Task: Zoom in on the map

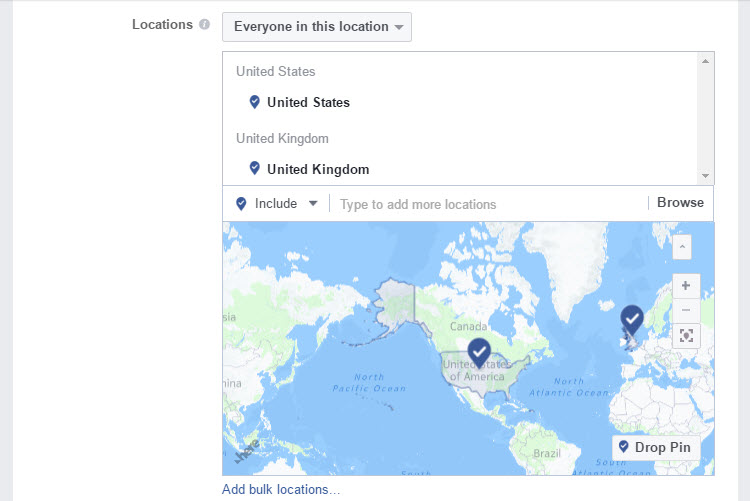Action: point(686,285)
